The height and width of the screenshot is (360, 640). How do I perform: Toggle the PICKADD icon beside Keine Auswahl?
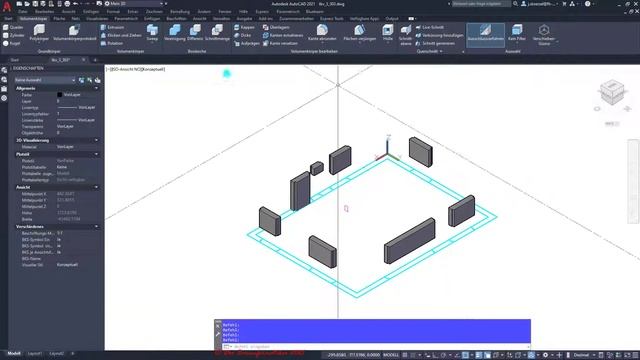coord(81,80)
